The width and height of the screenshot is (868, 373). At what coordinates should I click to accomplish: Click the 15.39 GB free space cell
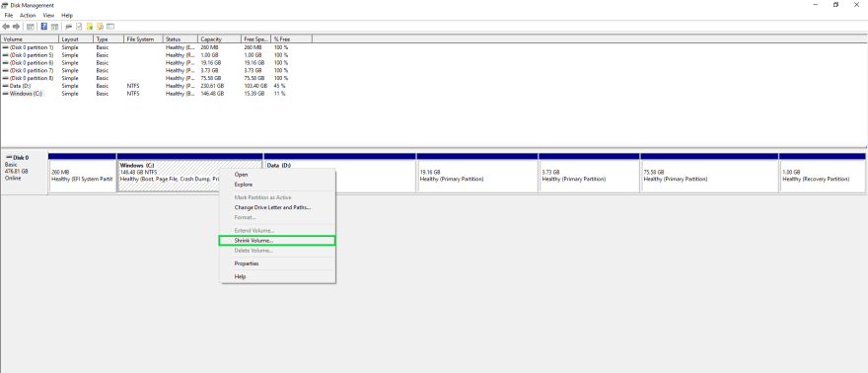[254, 94]
